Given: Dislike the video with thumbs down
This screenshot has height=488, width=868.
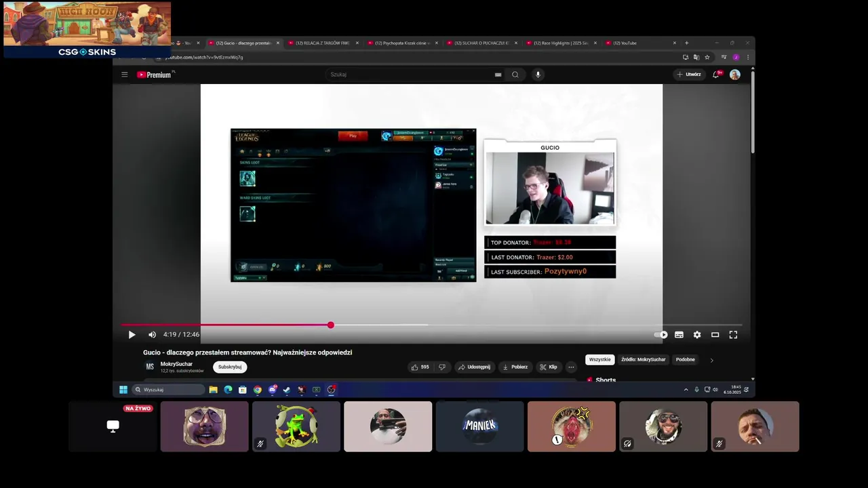Looking at the screenshot, I should point(442,367).
